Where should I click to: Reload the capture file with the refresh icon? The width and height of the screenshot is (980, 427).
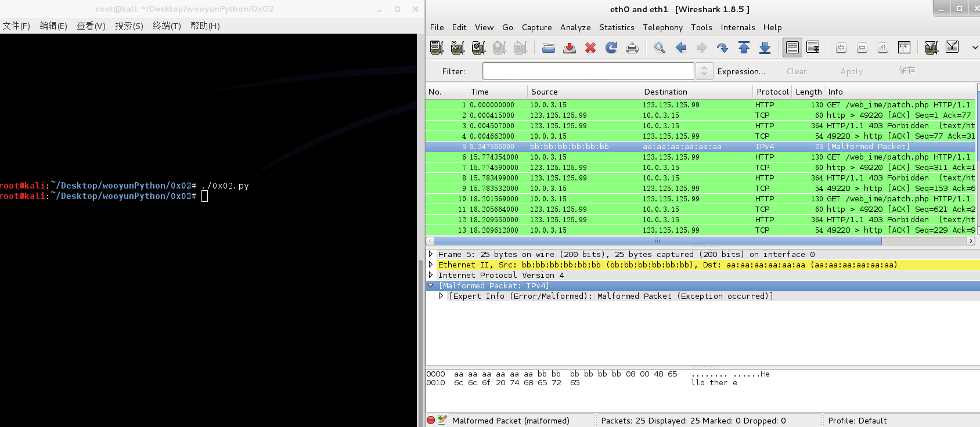tap(611, 48)
